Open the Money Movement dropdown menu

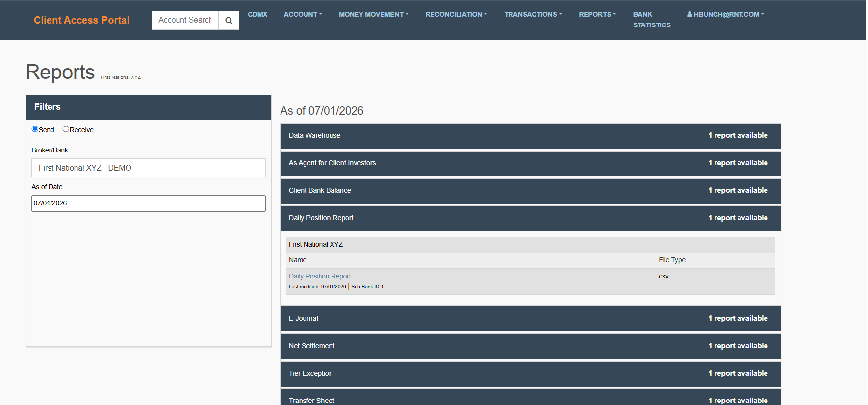(x=374, y=14)
